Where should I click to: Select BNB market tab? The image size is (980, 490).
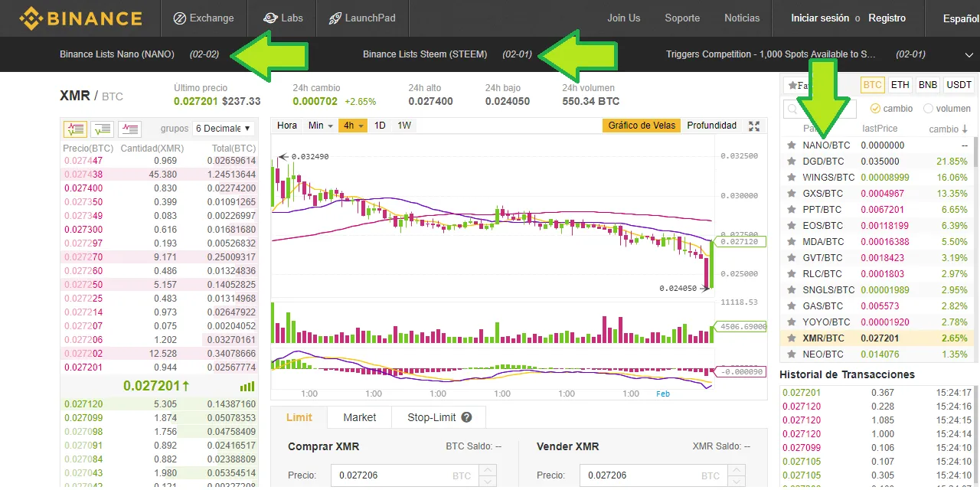click(927, 85)
